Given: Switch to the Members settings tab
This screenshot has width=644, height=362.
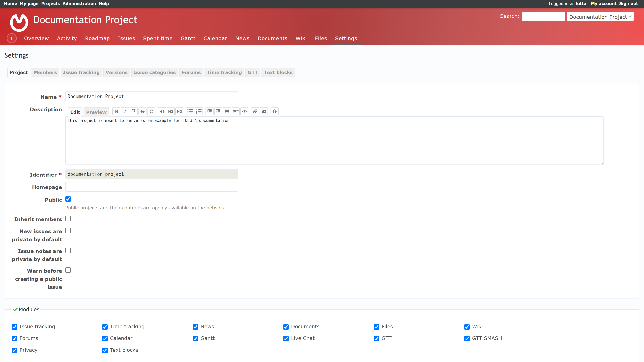Looking at the screenshot, I should pos(45,72).
